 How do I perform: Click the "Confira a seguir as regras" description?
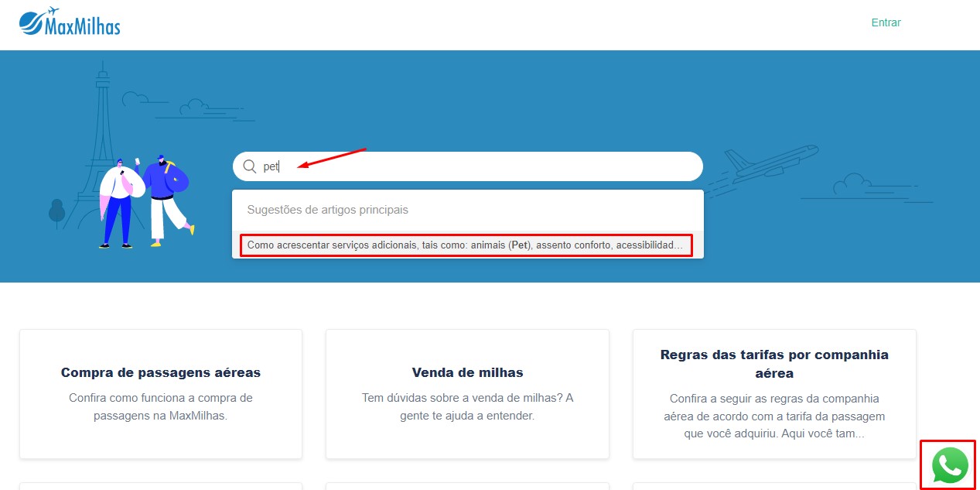(774, 416)
